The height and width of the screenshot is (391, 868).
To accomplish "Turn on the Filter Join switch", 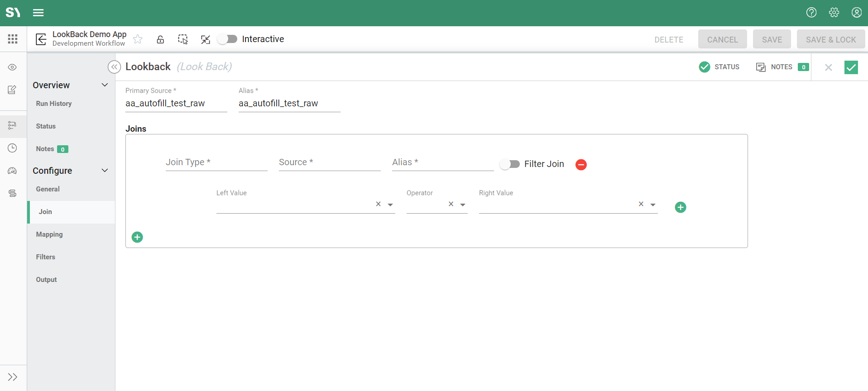I will click(x=510, y=164).
